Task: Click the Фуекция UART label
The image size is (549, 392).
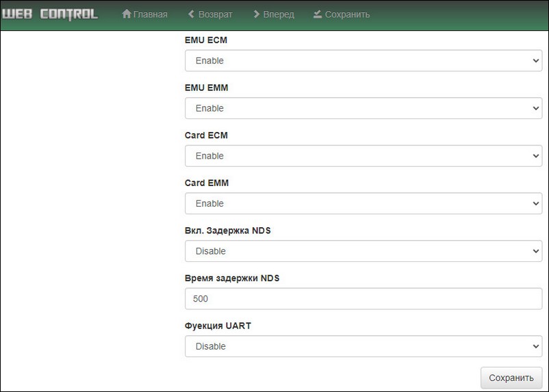Action: pyautogui.click(x=218, y=326)
